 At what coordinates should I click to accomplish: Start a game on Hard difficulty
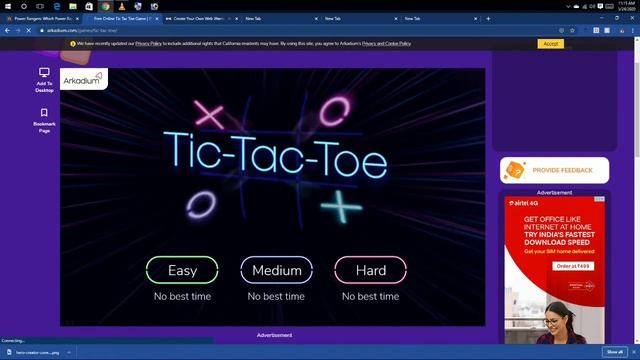(x=371, y=270)
